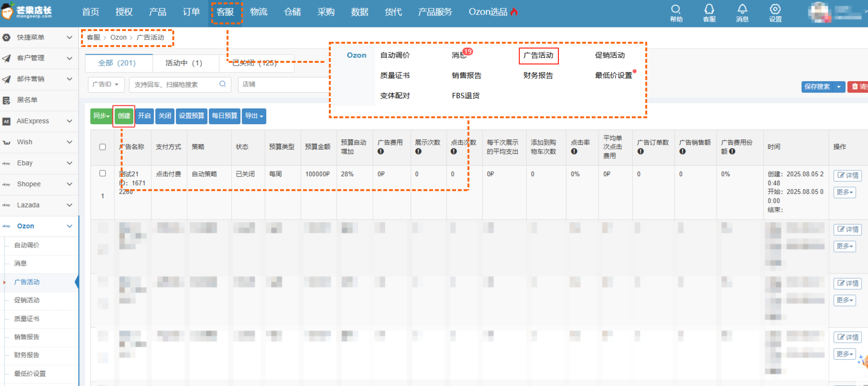The height and width of the screenshot is (386, 868).
Task: Open 更多 dropdown for 测试21 row
Action: (845, 192)
